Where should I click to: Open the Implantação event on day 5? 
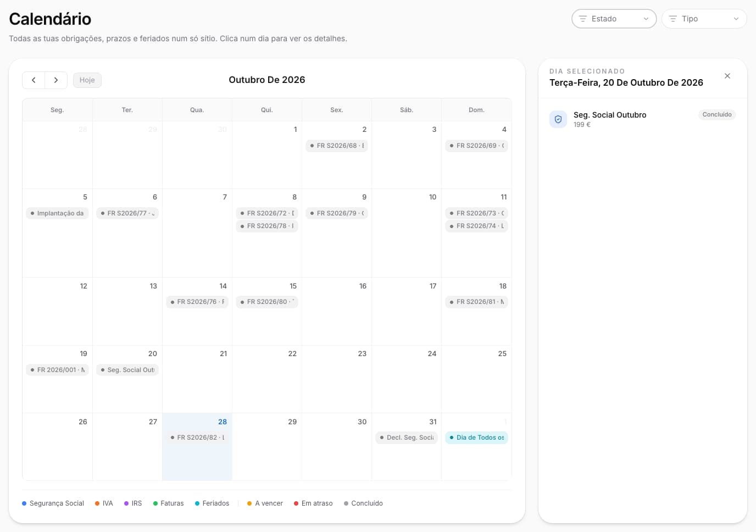[57, 213]
